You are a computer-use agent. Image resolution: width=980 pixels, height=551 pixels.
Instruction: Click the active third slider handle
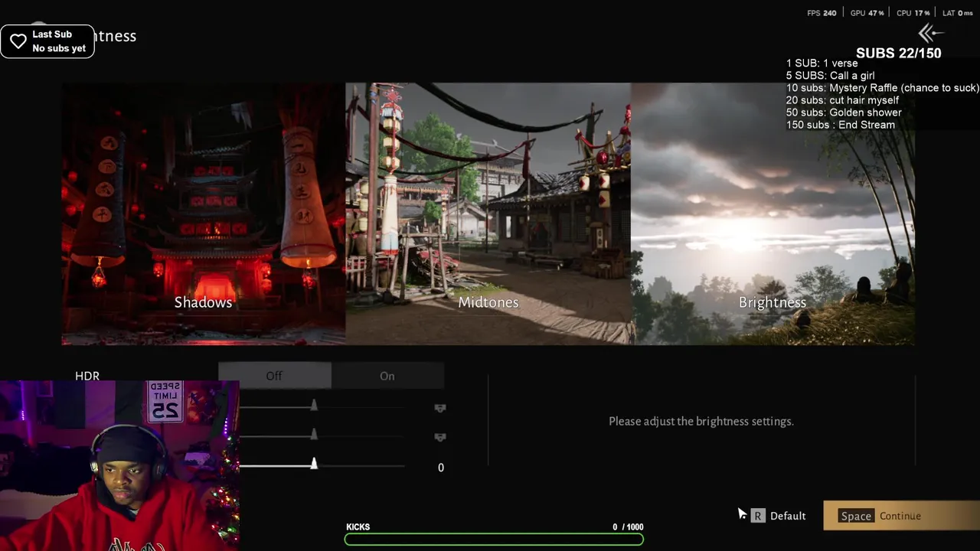click(314, 464)
